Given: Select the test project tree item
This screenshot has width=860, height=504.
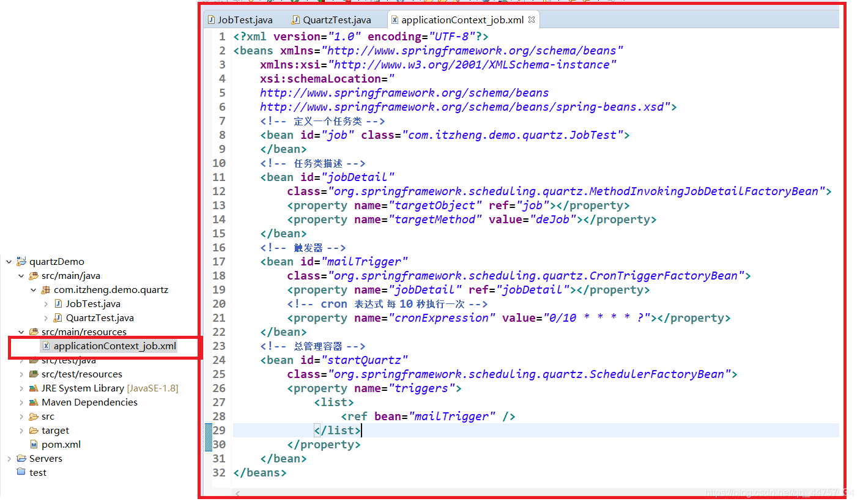Looking at the screenshot, I should (x=38, y=473).
